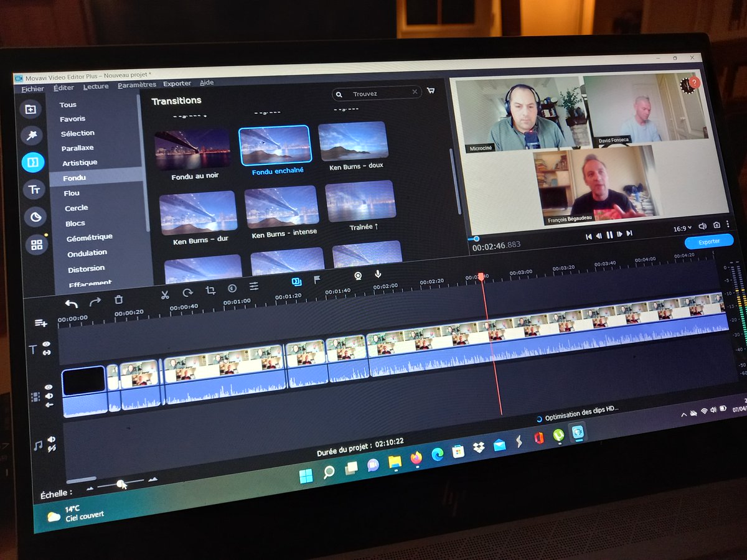Pause playback in preview
The width and height of the screenshot is (747, 560).
[x=609, y=235]
